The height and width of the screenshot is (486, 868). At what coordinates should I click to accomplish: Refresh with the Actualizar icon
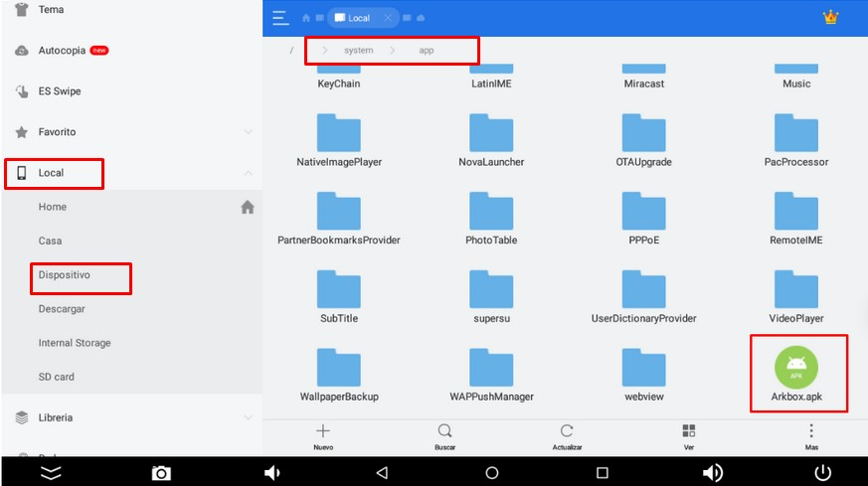pos(567,431)
